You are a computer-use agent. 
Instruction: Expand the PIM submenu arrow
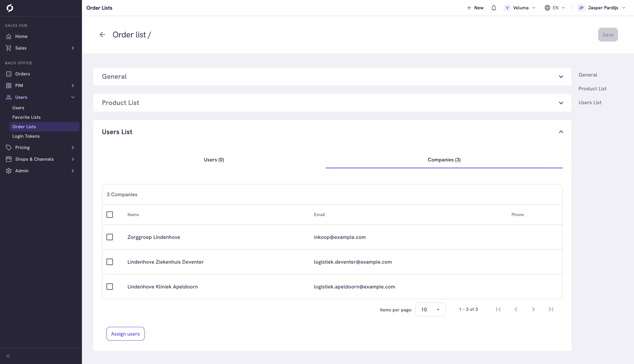point(73,86)
